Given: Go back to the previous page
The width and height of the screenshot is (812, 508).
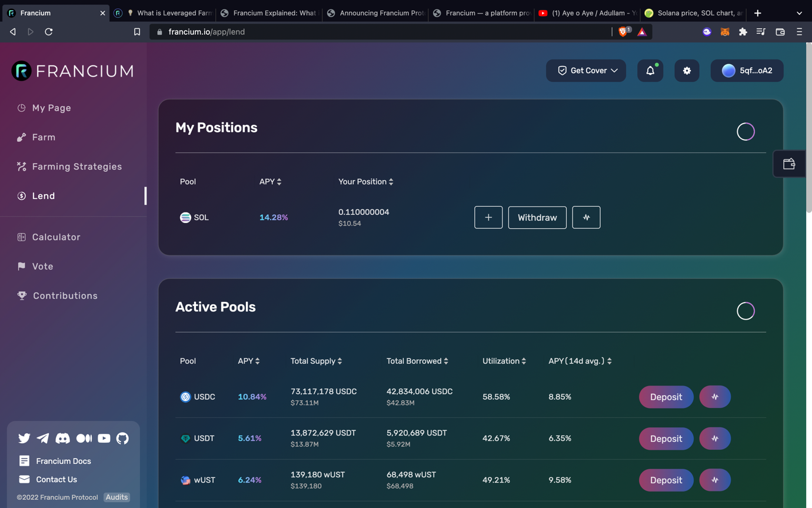Looking at the screenshot, I should click(x=13, y=32).
